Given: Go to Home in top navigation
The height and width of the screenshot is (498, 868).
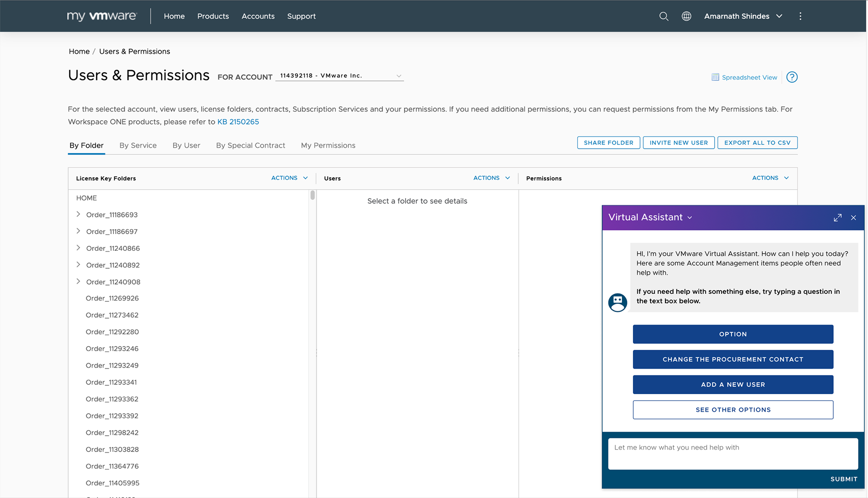Looking at the screenshot, I should coord(174,16).
